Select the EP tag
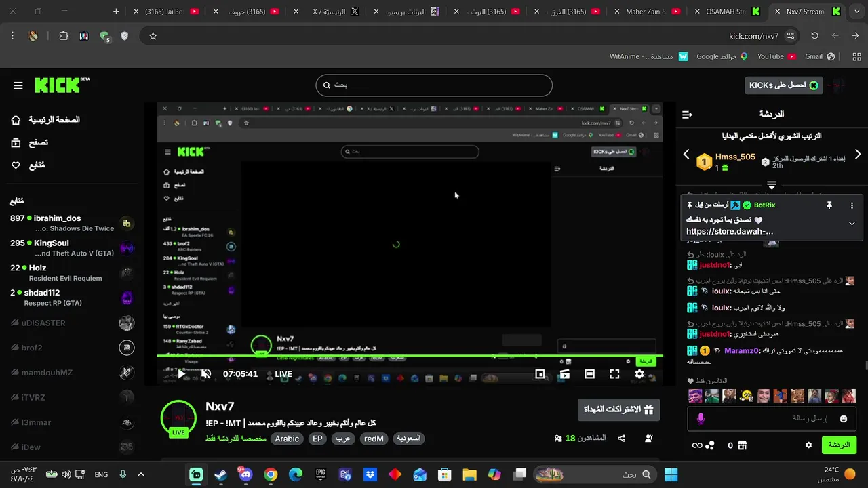This screenshot has height=488, width=868. [317, 439]
